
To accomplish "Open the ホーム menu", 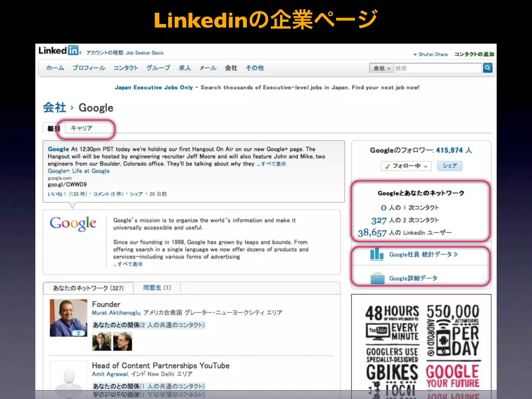I will coord(55,68).
